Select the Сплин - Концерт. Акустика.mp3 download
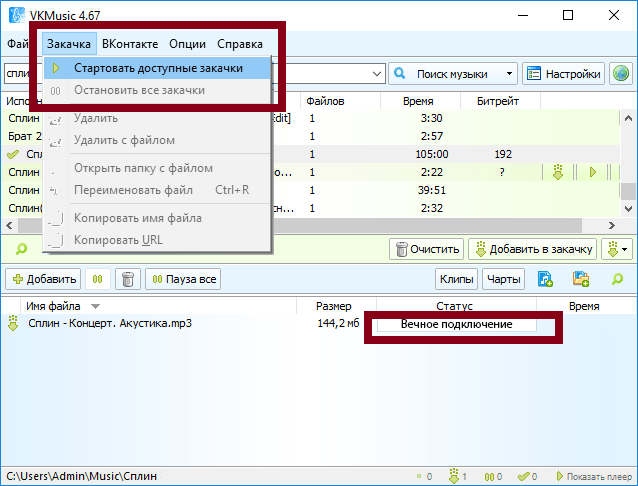This screenshot has height=486, width=638. 110,324
